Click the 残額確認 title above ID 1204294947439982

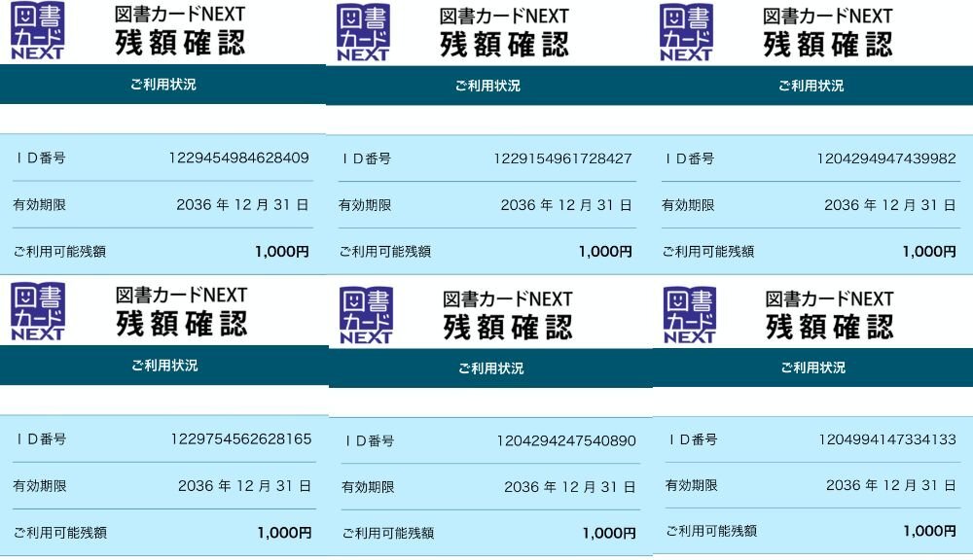point(828,46)
